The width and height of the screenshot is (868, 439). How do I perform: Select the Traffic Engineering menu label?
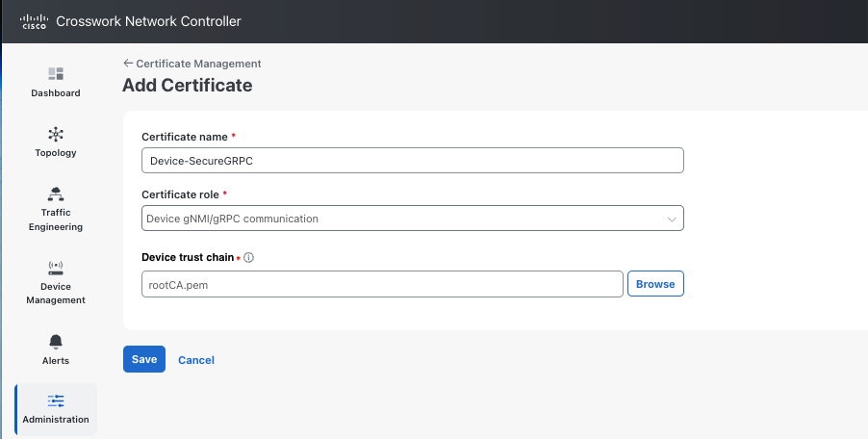[56, 219]
